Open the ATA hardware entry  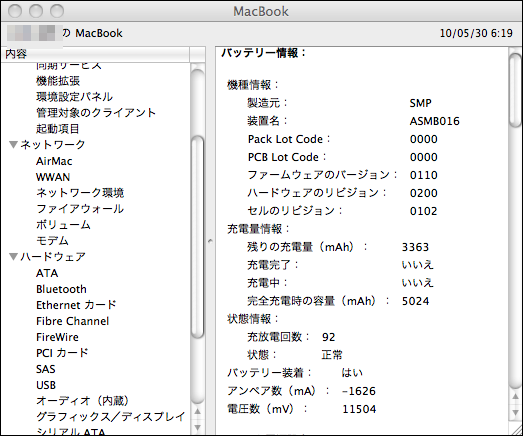(x=47, y=273)
